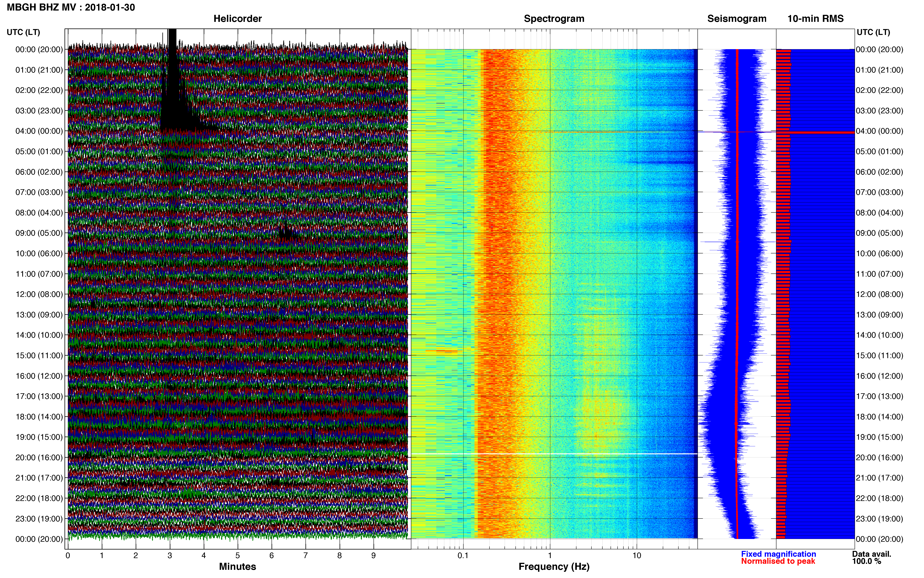Click Helicorder time label 12:00 (08:00)
The image size is (924, 578).
point(39,294)
